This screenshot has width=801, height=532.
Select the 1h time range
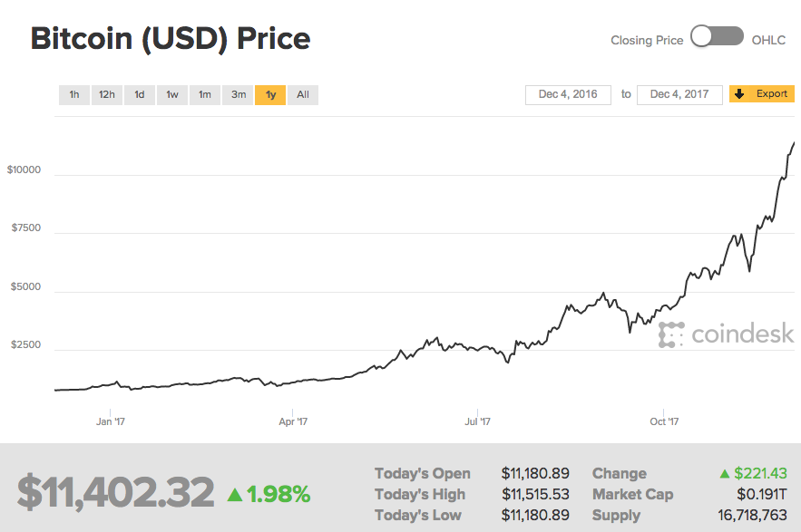pos(73,94)
